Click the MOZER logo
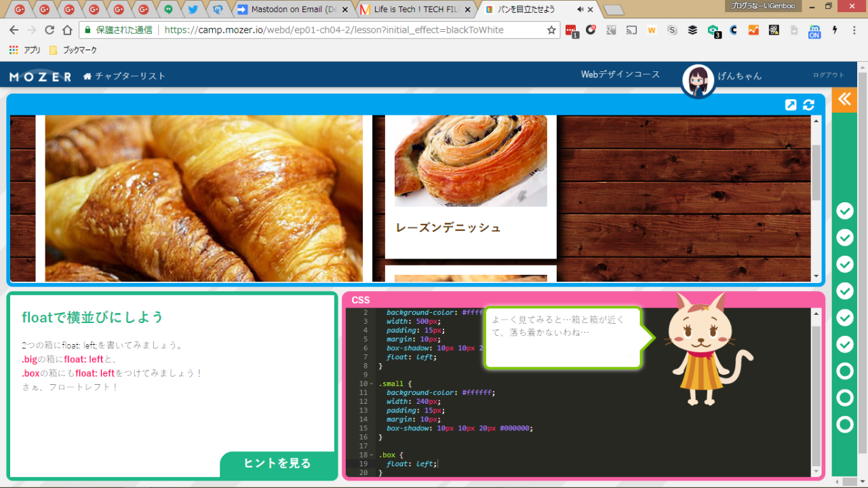The width and height of the screenshot is (868, 488). tap(40, 77)
